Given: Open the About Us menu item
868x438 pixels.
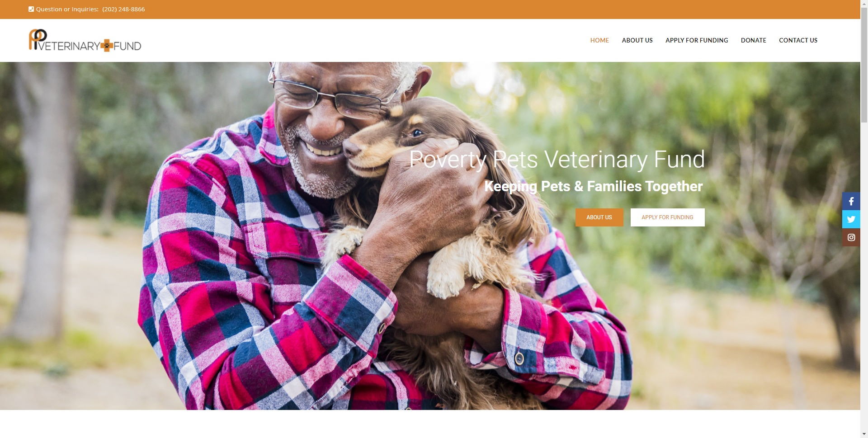Looking at the screenshot, I should point(637,40).
